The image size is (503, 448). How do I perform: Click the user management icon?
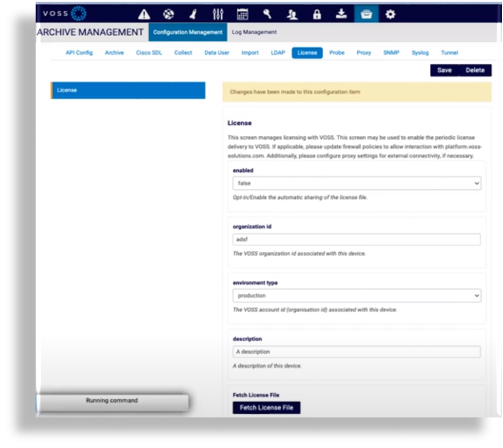(292, 14)
